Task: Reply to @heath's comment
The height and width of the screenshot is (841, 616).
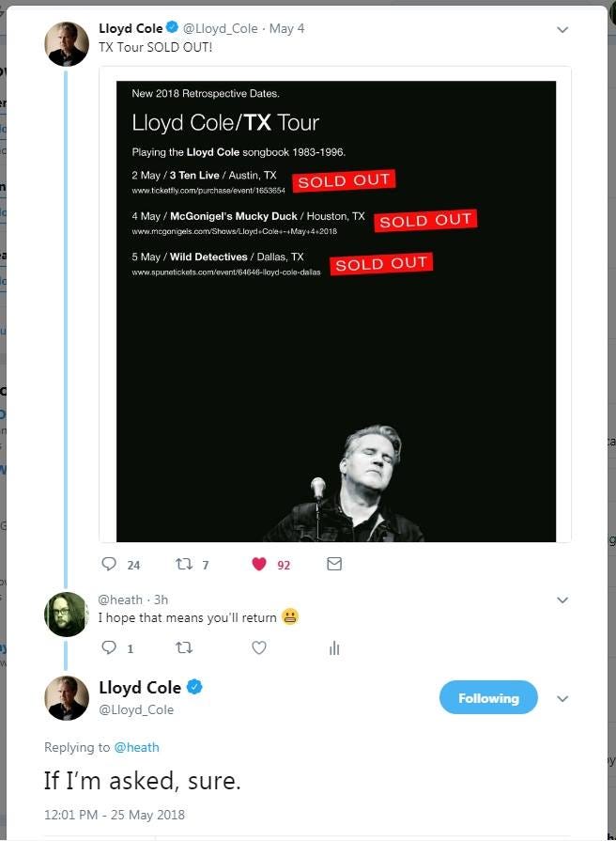Action: (x=109, y=647)
